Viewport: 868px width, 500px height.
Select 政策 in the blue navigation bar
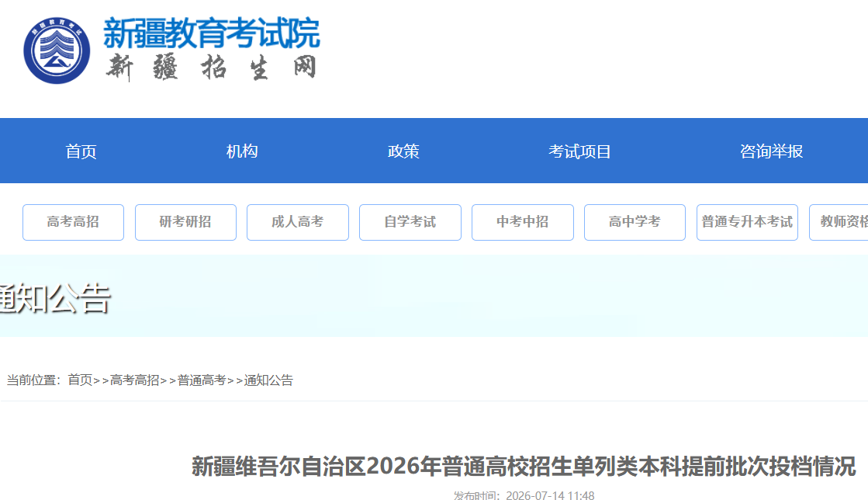pos(403,151)
